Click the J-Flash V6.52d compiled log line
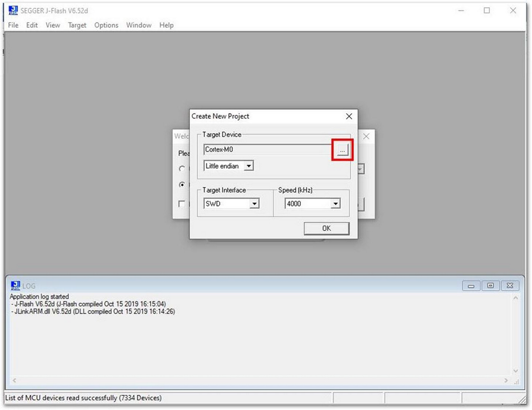Viewport: 532px width, 410px height. [89, 304]
